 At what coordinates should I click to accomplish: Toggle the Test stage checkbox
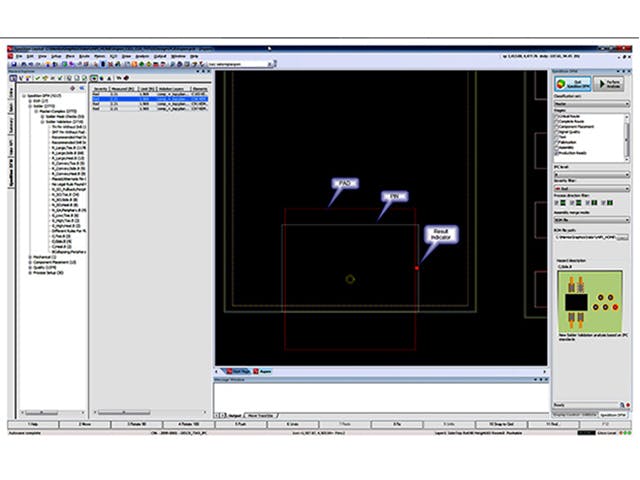556,138
